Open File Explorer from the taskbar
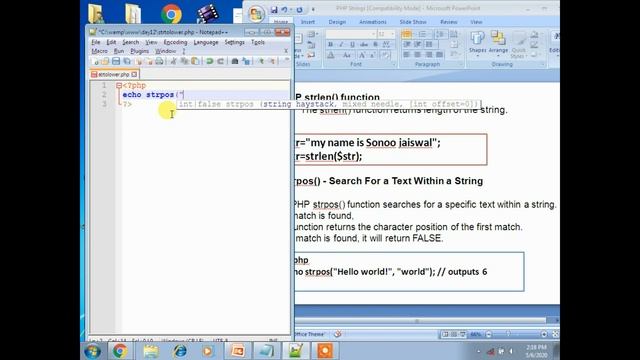This screenshot has width=640, height=360. pos(151,351)
